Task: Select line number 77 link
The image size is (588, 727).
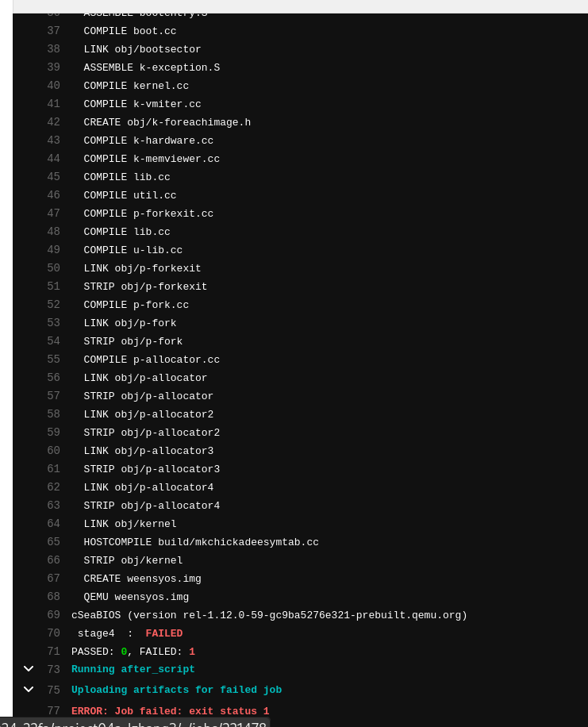Action: coord(53,711)
